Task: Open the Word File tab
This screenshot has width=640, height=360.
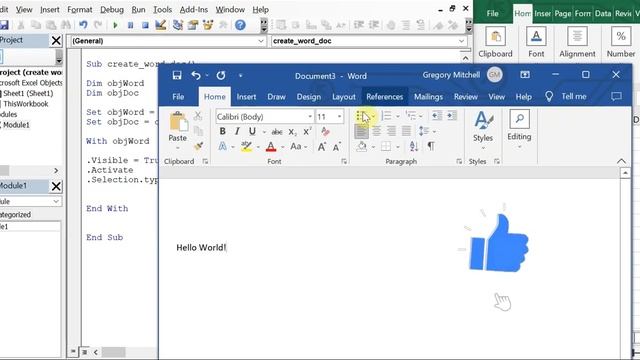Action: pyautogui.click(x=178, y=97)
